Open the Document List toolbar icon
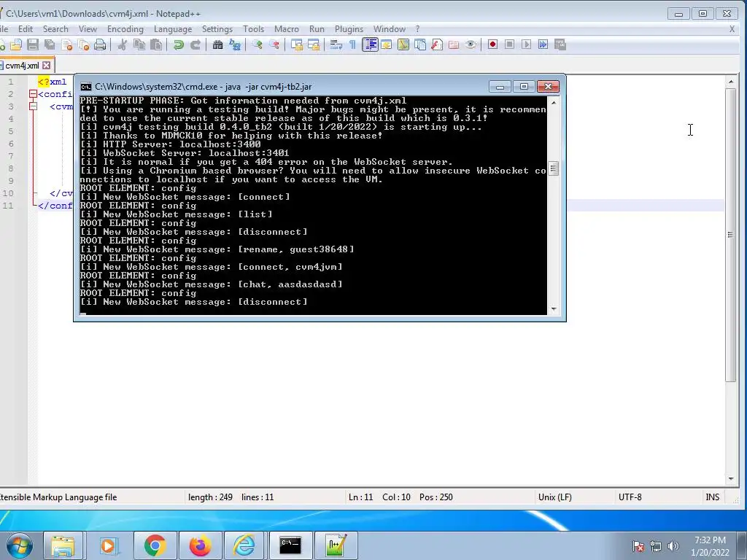747x560 pixels. coord(420,44)
